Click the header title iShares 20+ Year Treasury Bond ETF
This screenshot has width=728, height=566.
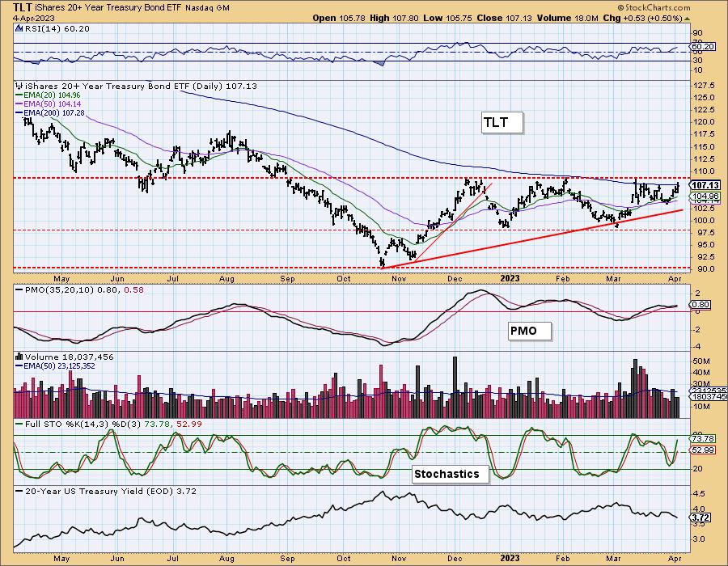pos(109,8)
